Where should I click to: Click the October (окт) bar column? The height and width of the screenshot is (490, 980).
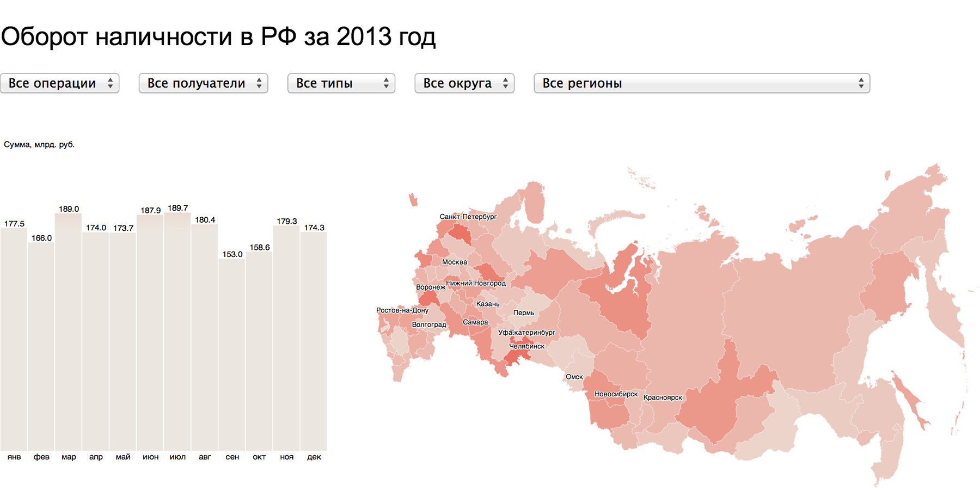pyautogui.click(x=259, y=351)
